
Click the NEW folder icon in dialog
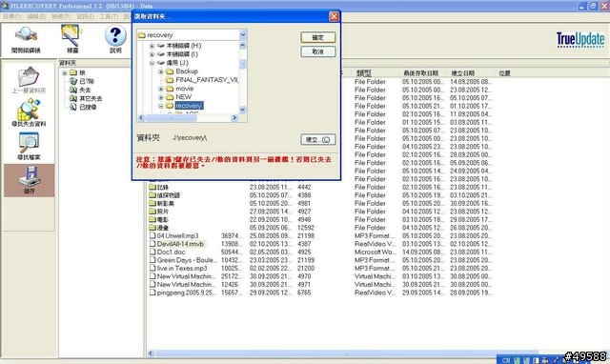pyautogui.click(x=170, y=97)
